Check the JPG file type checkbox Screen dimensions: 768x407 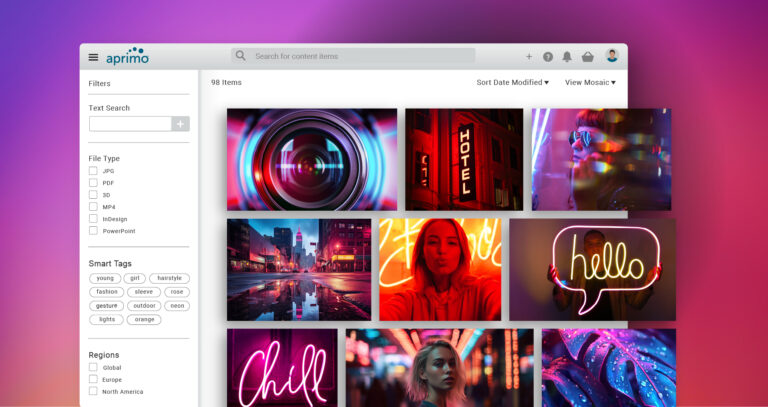tap(93, 171)
